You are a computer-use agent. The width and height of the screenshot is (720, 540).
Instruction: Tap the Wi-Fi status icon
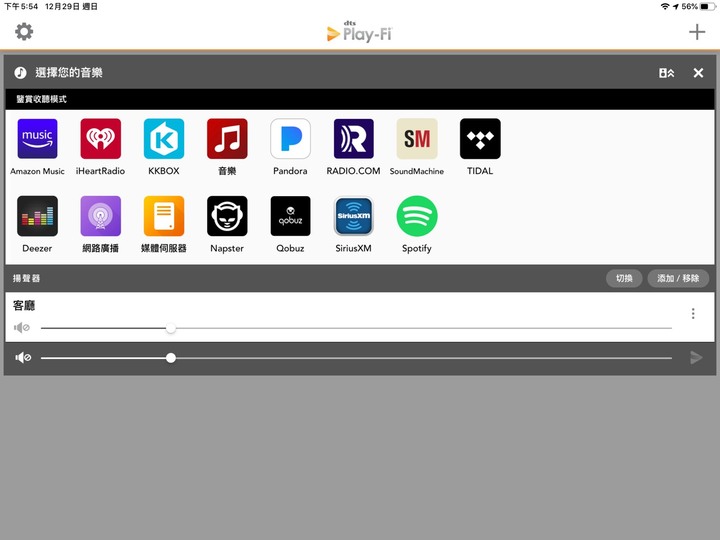(664, 6)
